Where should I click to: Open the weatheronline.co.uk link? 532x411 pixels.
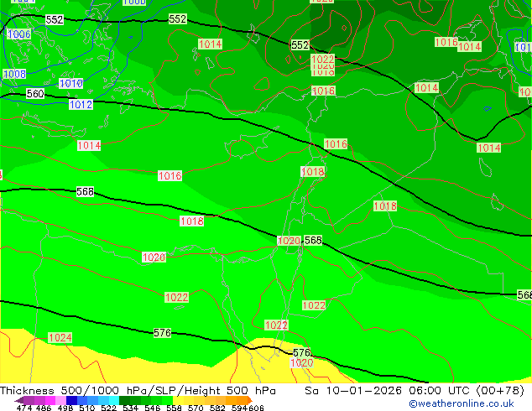pyautogui.click(x=461, y=403)
